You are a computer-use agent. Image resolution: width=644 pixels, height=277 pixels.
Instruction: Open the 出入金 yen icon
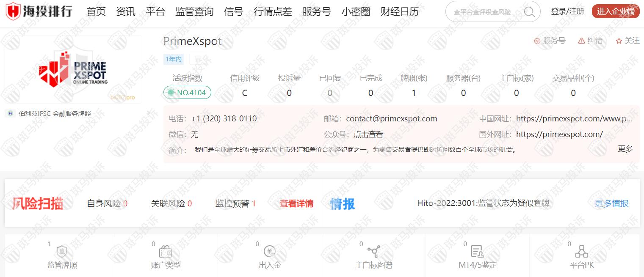(270, 252)
